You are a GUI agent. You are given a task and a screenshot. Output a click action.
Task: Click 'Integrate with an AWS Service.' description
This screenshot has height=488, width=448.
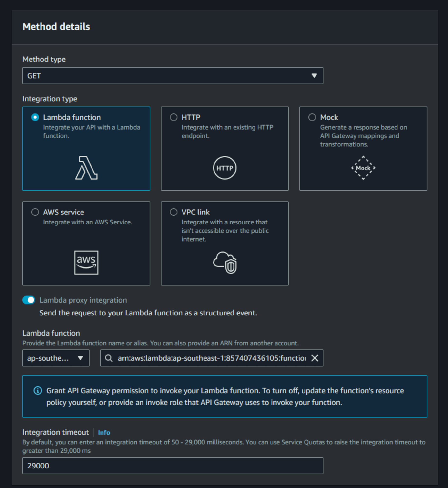(88, 222)
